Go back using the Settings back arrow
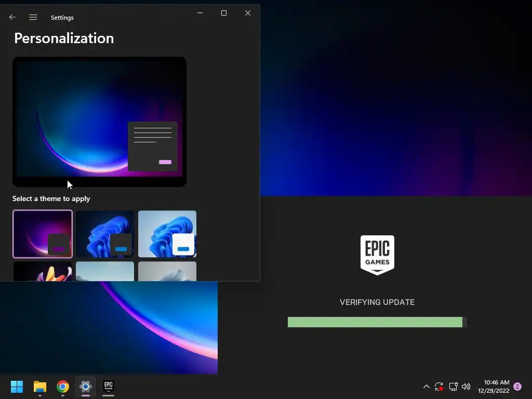This screenshot has height=399, width=532. (x=12, y=17)
